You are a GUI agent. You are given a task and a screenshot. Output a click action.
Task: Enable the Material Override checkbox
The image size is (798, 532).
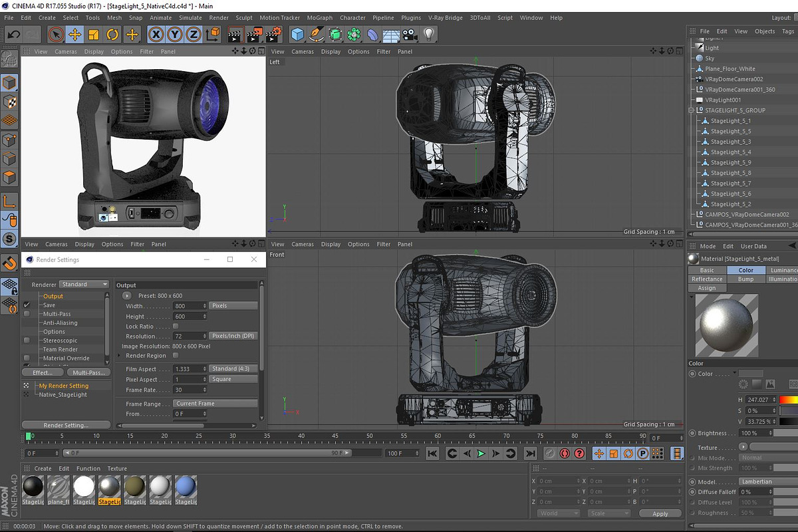(x=27, y=358)
